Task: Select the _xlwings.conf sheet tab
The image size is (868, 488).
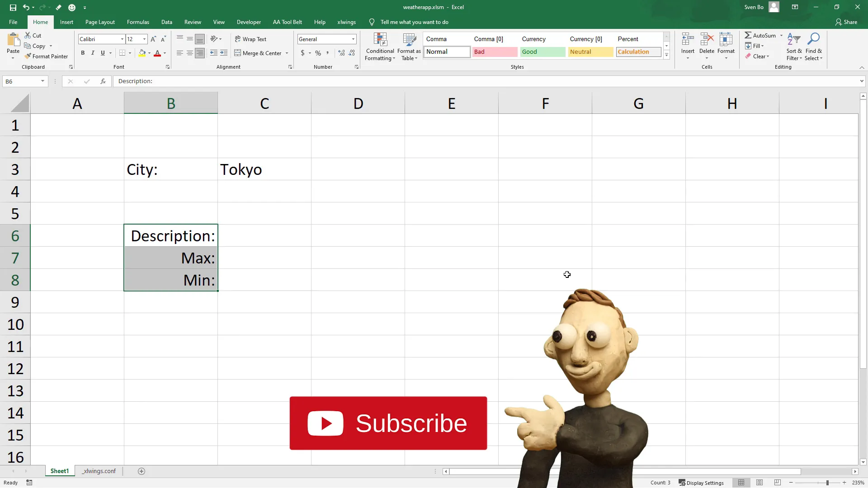Action: point(99,471)
